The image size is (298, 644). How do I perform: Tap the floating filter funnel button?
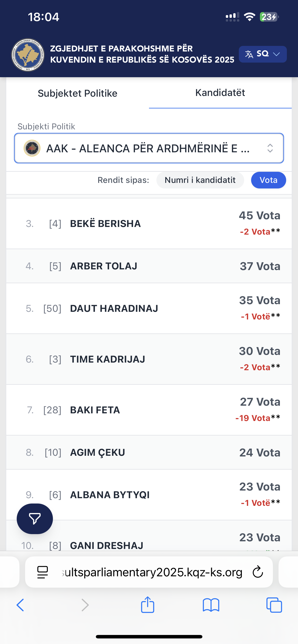tap(35, 519)
